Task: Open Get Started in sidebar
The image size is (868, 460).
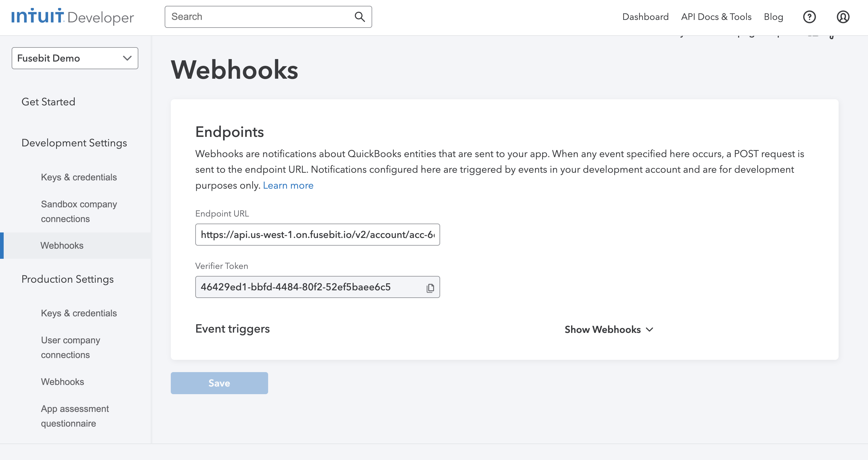Action: point(48,102)
